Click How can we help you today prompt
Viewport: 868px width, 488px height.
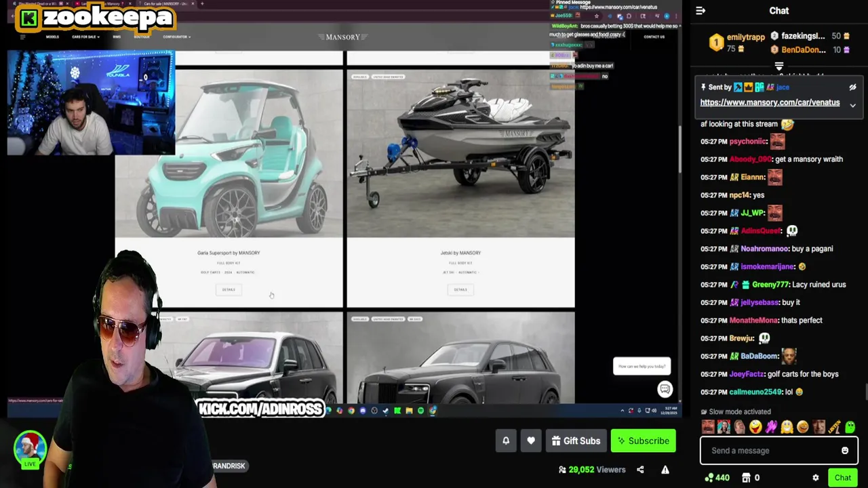click(642, 366)
